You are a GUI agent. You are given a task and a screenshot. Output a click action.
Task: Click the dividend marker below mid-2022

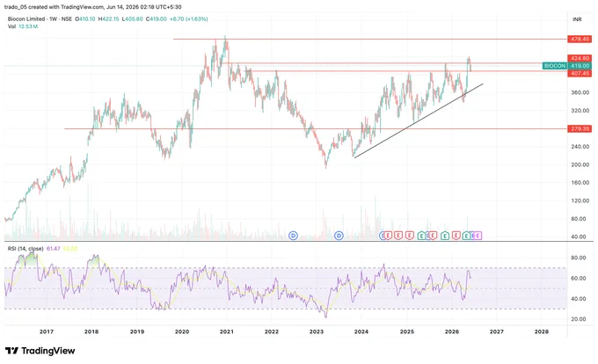293,236
